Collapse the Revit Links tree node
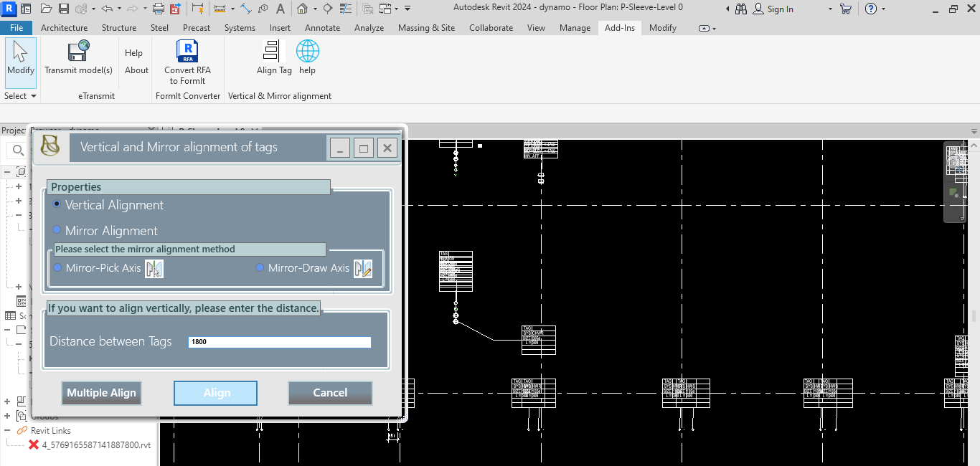Screen dimensions: 980x466 (x=8, y=430)
